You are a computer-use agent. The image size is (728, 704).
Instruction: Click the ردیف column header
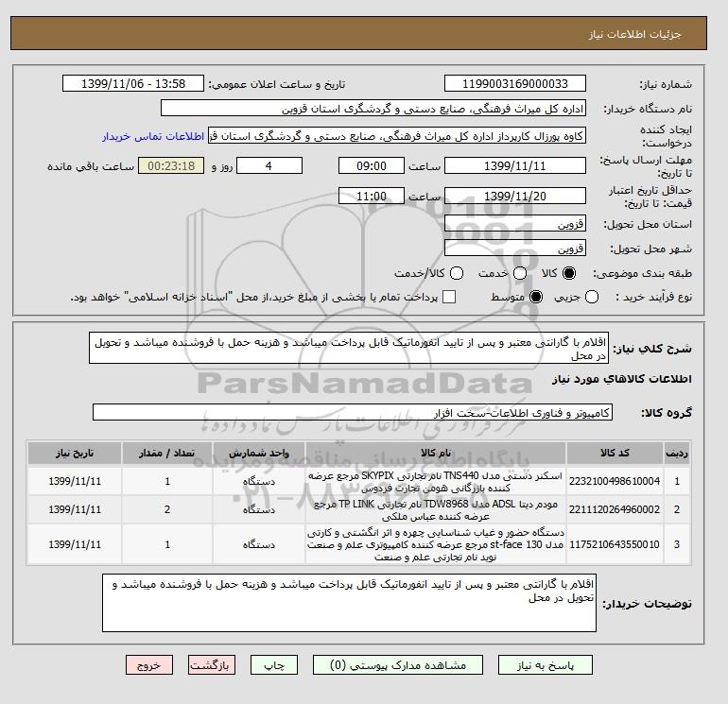click(x=677, y=454)
